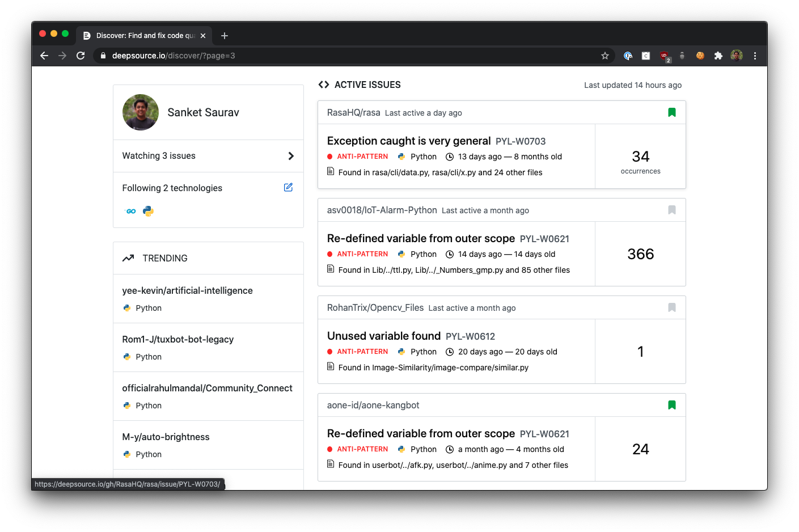This screenshot has width=799, height=532.
Task: Open the Chrome three-dot menu
Action: pyautogui.click(x=755, y=56)
